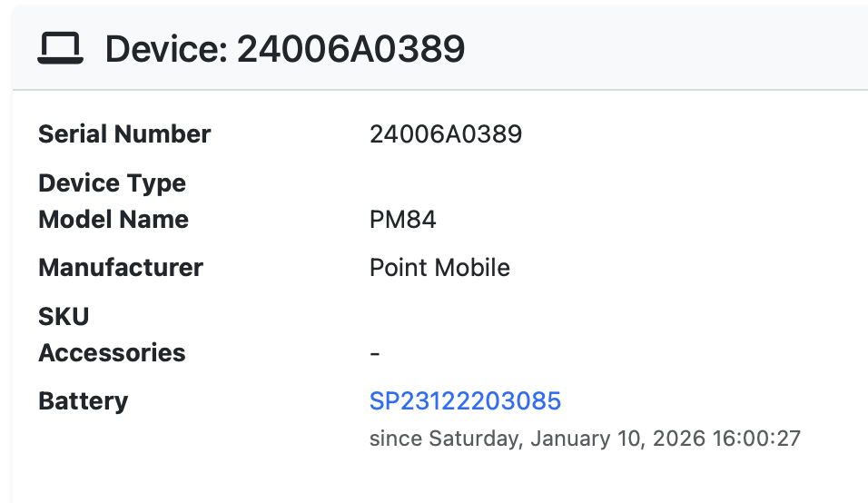Click the SKU field label
This screenshot has width=868, height=503.
(x=64, y=317)
